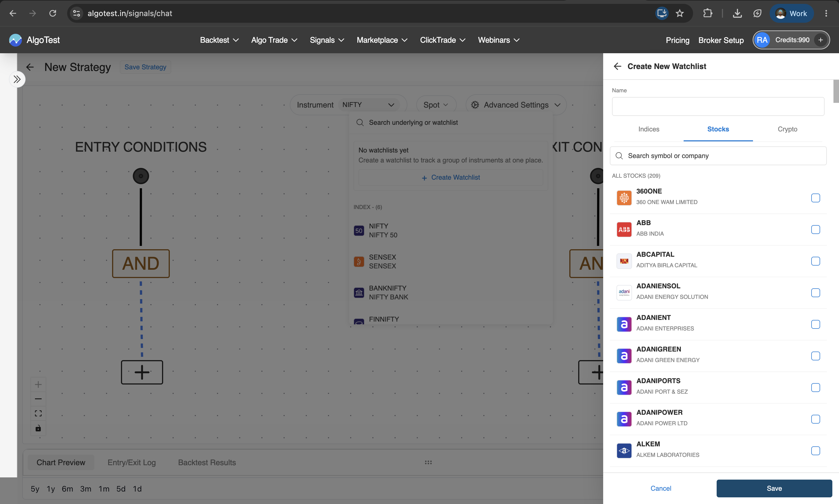The height and width of the screenshot is (504, 839).
Task: Toggle the canvas lock icon
Action: pos(38,428)
